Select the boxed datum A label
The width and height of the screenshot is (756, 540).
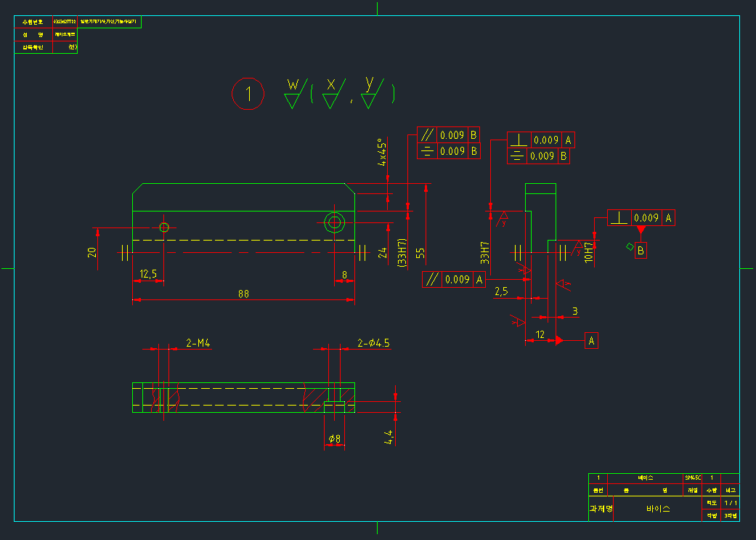[x=592, y=341]
